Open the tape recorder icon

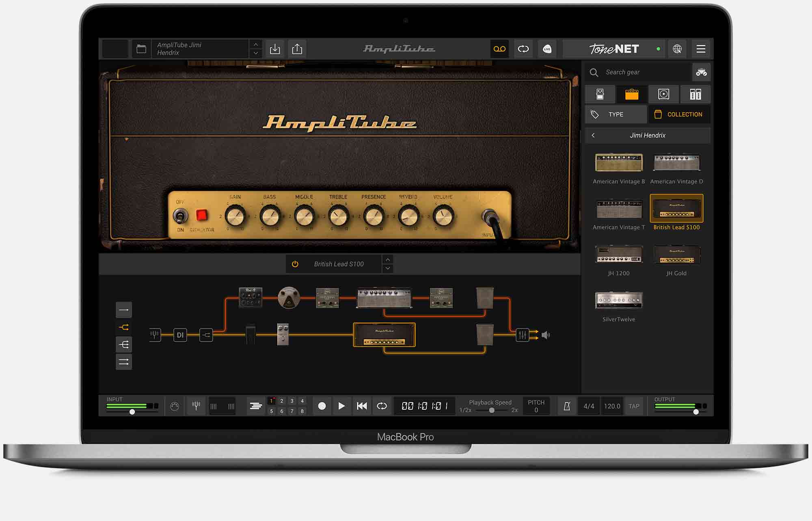pos(499,49)
